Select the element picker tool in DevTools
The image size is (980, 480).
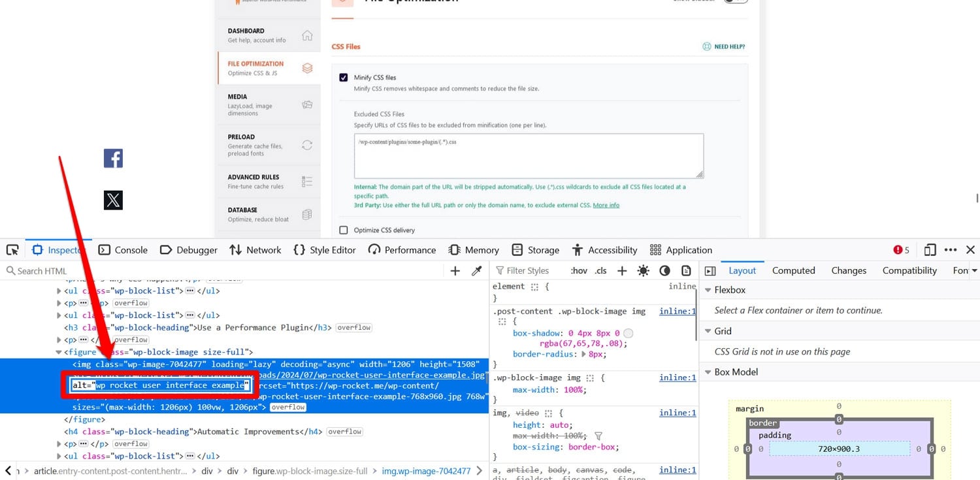(x=12, y=249)
